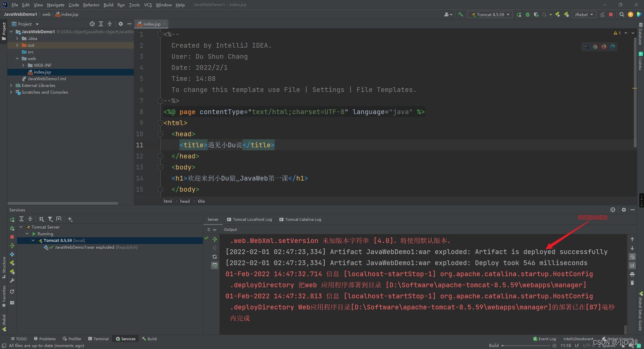The height and width of the screenshot is (349, 644).
Task: Toggle the Codota sidebar tab
Action: pos(640,61)
